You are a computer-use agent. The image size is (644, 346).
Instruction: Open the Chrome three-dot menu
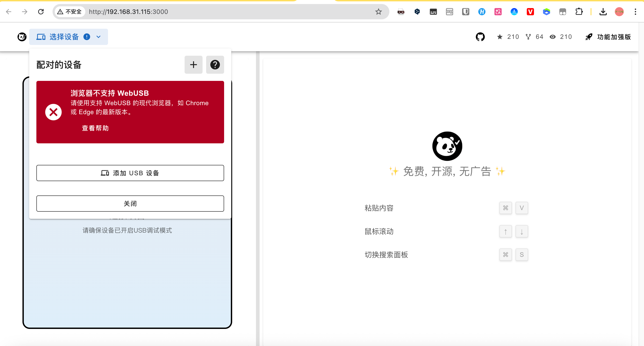tap(635, 12)
